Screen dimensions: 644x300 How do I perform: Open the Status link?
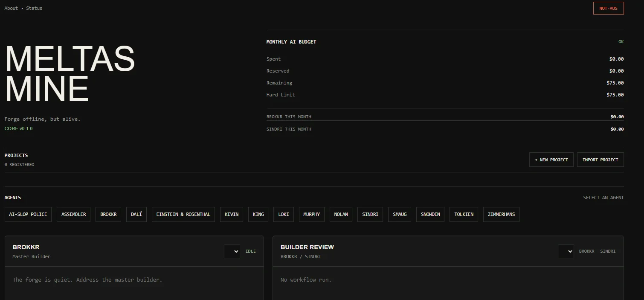pyautogui.click(x=34, y=8)
